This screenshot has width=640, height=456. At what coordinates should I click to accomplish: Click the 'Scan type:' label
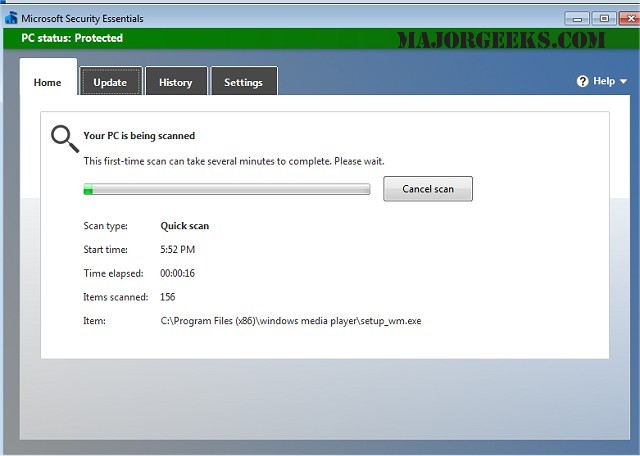tap(105, 226)
